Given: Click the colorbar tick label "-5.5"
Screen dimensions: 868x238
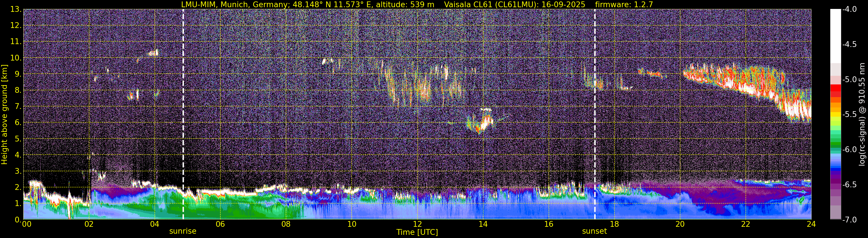Looking at the screenshot, I should click(x=849, y=114).
